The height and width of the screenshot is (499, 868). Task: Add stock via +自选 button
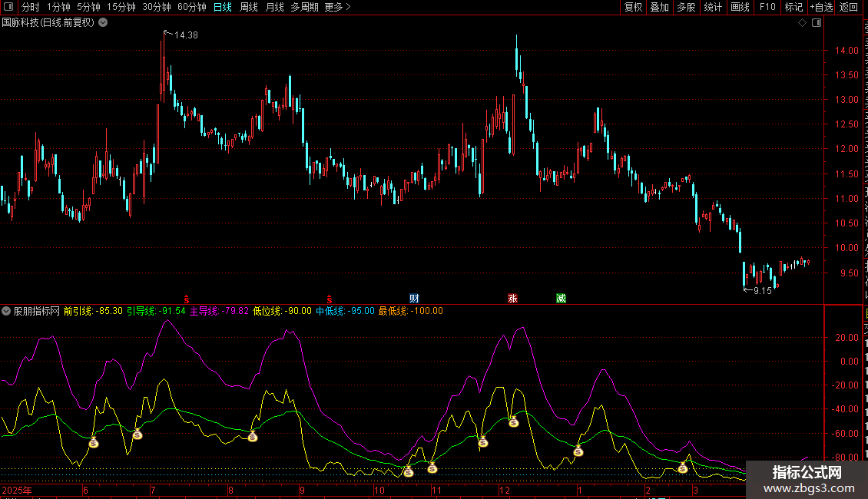click(x=820, y=7)
